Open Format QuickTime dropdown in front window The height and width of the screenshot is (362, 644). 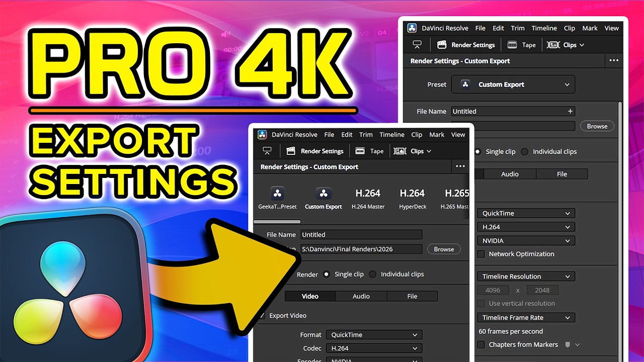click(374, 334)
